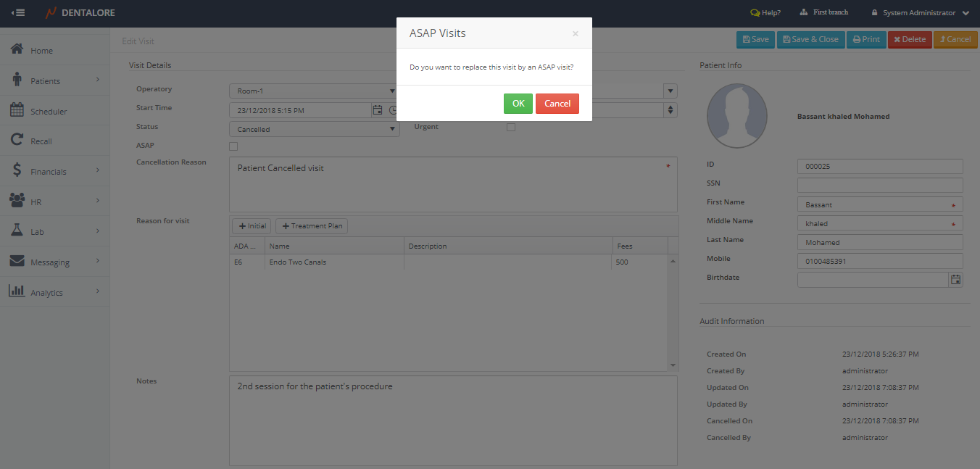Click the Scheduler calendar icon
Screen dimensions: 980x469
(17, 110)
